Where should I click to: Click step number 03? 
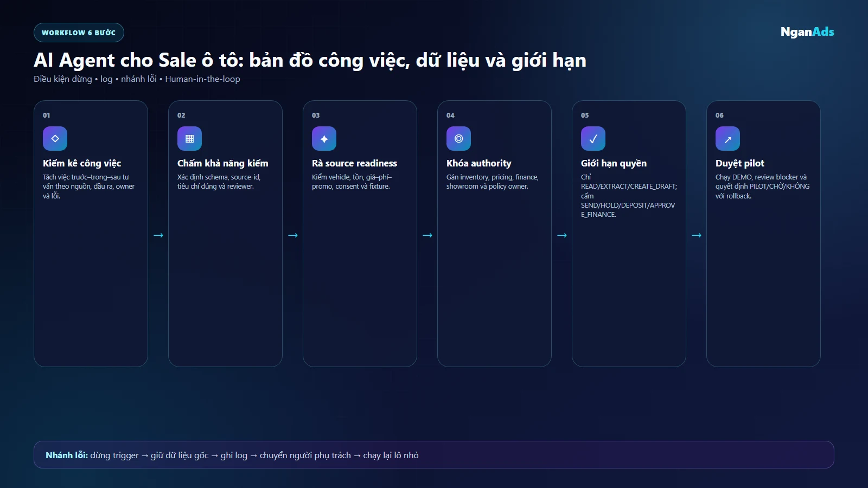pos(316,115)
